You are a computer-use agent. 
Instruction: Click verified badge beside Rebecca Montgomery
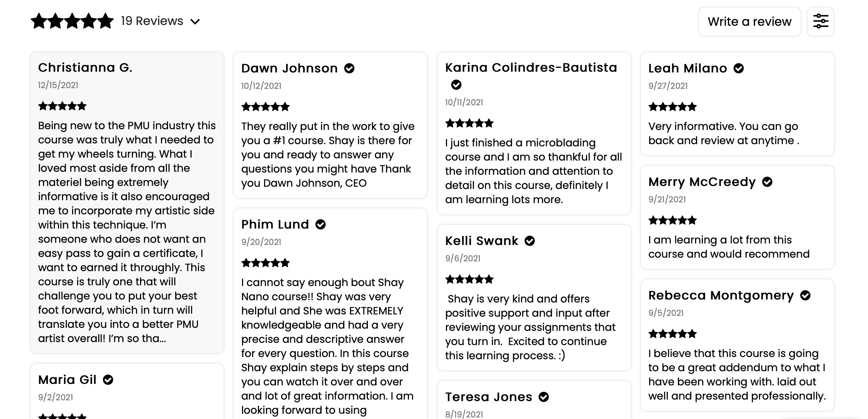click(805, 295)
